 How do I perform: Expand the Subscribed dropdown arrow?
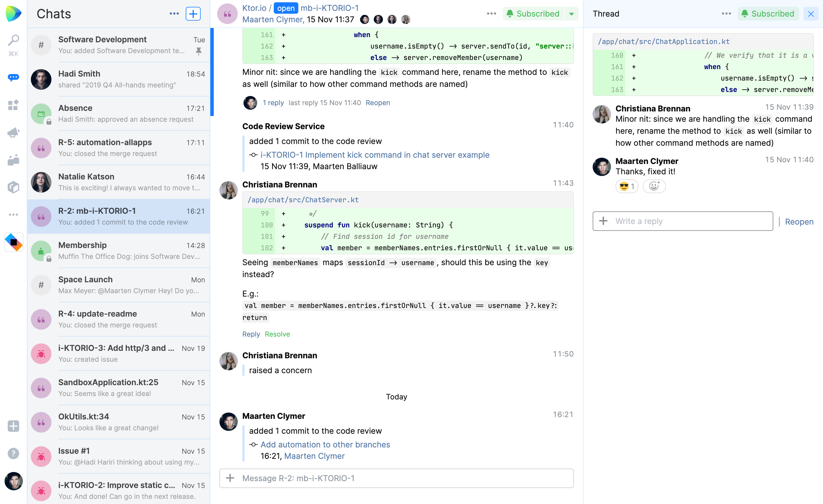pos(572,14)
